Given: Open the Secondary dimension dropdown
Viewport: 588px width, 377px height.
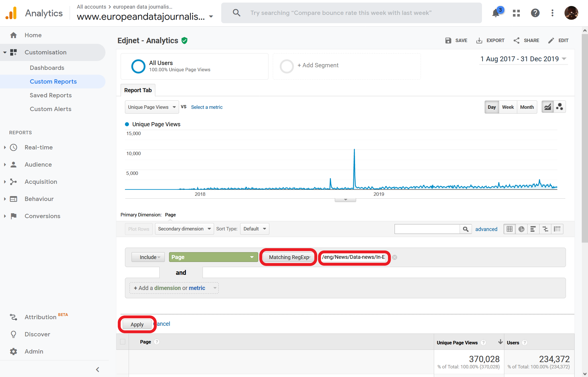Looking at the screenshot, I should tap(184, 229).
